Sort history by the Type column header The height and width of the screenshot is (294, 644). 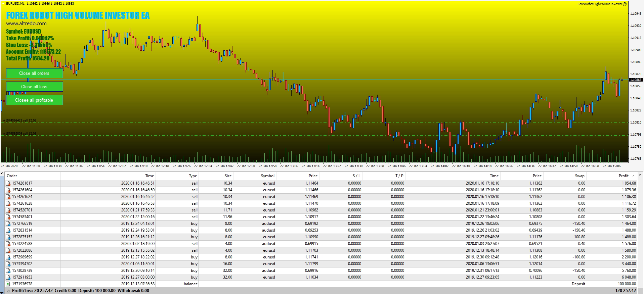[193, 176]
